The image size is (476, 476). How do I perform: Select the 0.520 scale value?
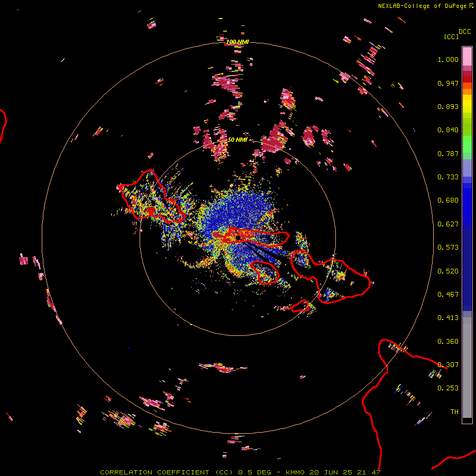click(x=448, y=271)
